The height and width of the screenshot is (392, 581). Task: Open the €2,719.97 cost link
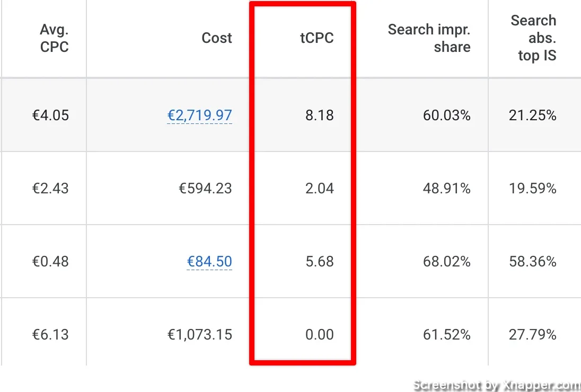click(199, 115)
